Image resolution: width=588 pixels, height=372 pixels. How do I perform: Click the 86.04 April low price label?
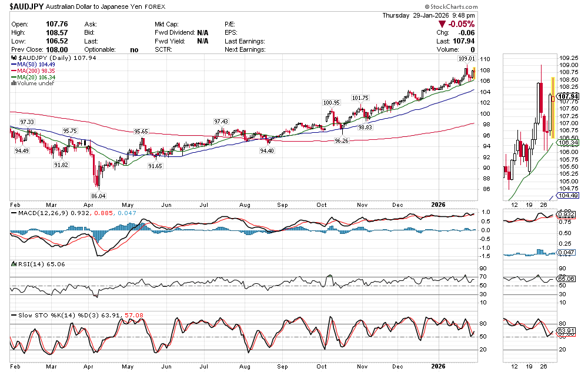[x=98, y=196]
